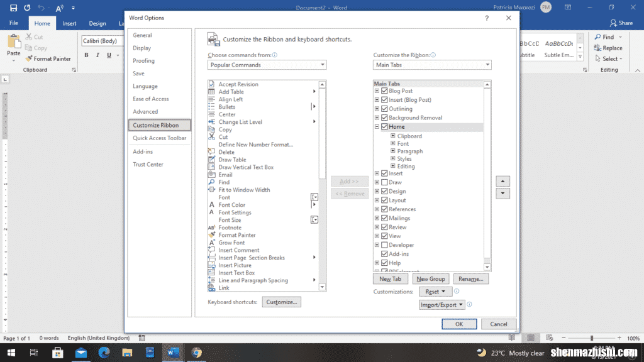Click the Paste icon in Clipboard group
This screenshot has height=362, width=644.
pos(14,42)
